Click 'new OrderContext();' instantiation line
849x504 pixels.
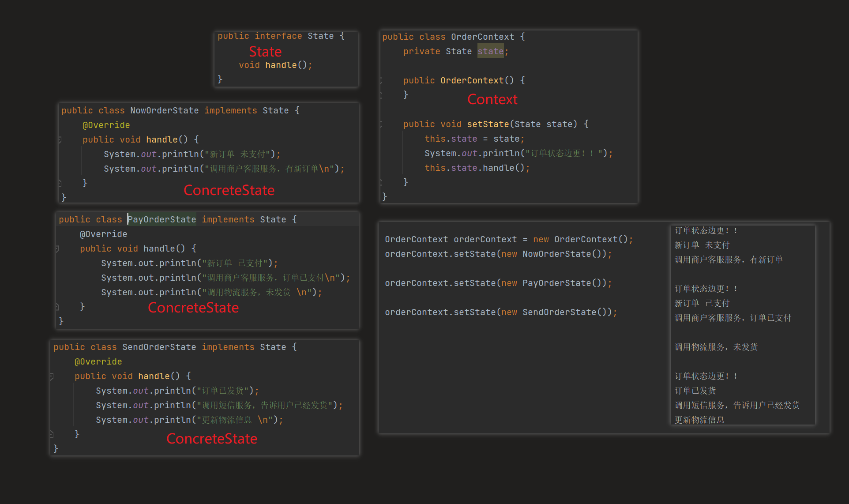[x=509, y=240]
